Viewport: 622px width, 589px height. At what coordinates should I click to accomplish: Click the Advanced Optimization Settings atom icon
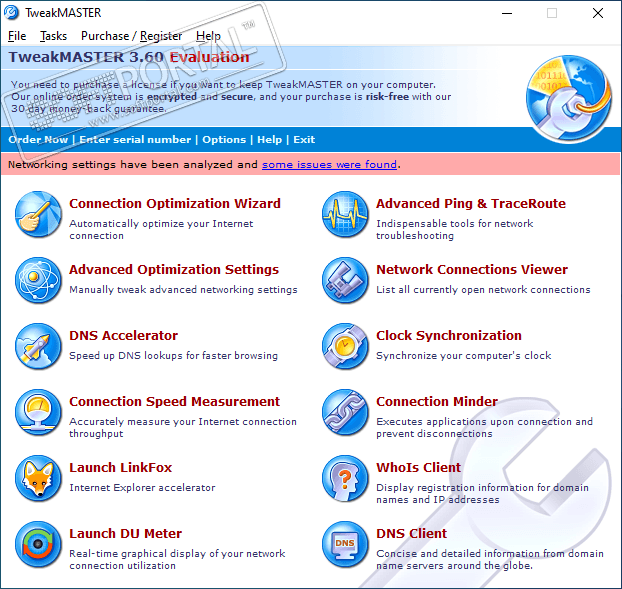coord(38,280)
